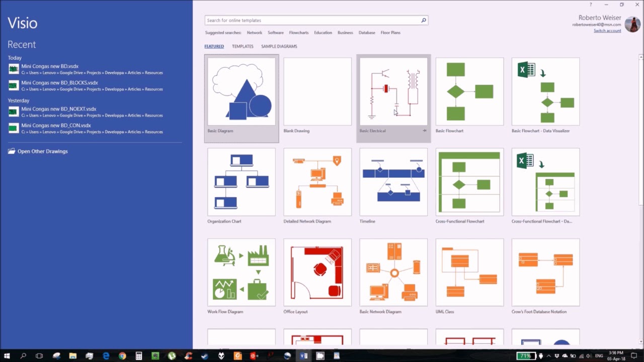Click the Education suggested search

pyautogui.click(x=323, y=33)
